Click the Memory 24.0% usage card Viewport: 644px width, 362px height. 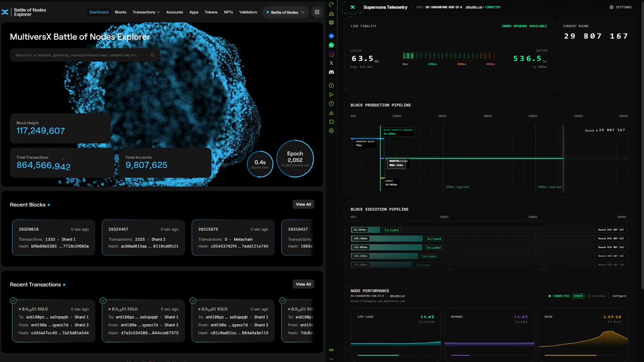489,335
